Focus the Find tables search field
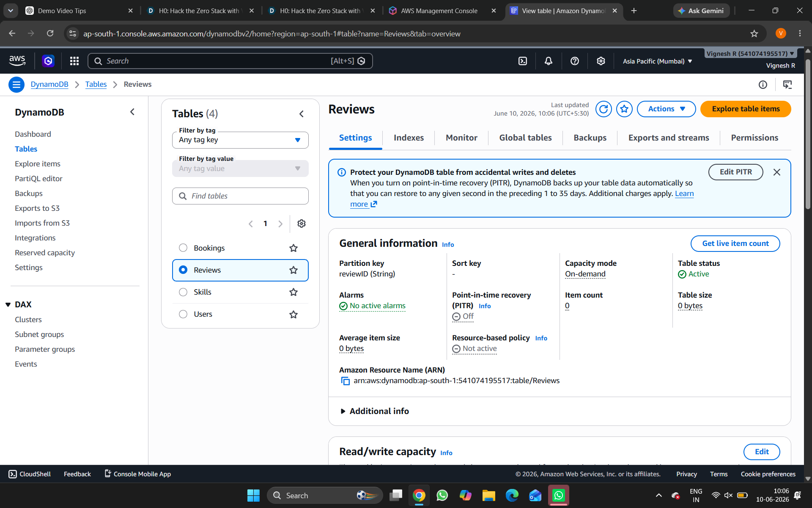The height and width of the screenshot is (508, 812). click(x=240, y=196)
